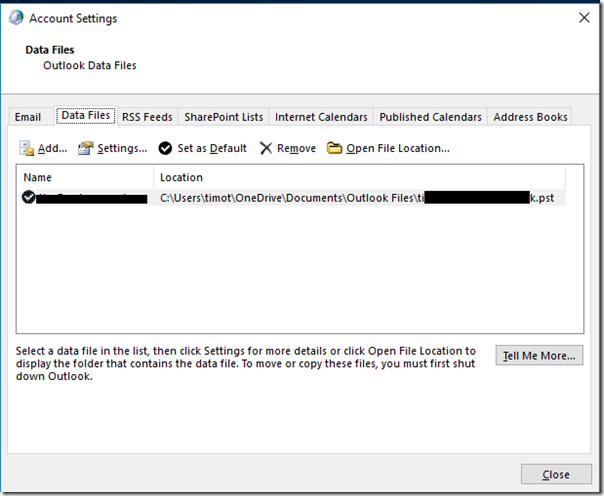Open the Internet Calendars tab
This screenshot has width=604, height=496.
click(x=321, y=117)
